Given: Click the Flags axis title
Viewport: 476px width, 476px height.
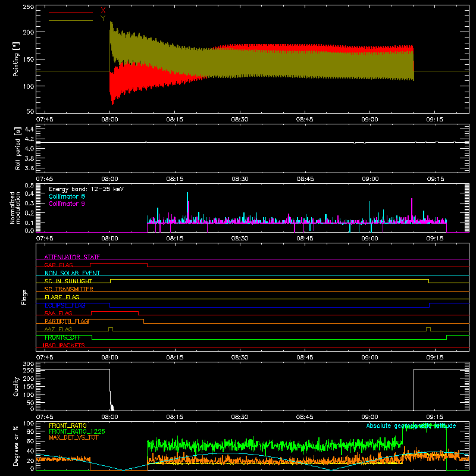Looking at the screenshot, I should (x=24, y=297).
